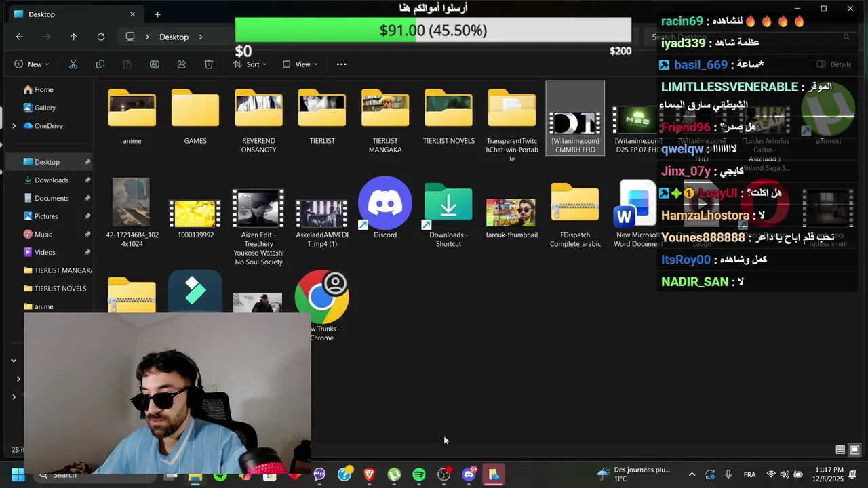Go up one folder level arrow
The image size is (868, 488).
74,37
